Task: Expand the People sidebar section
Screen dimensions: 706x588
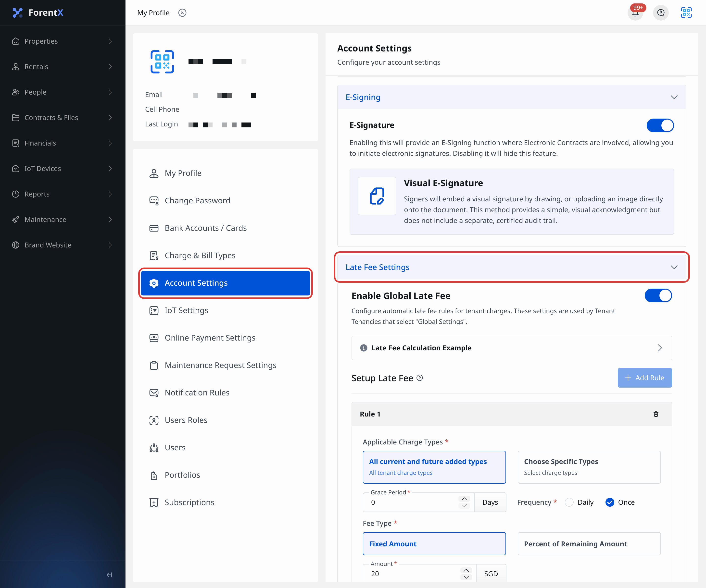Action: 63,92
